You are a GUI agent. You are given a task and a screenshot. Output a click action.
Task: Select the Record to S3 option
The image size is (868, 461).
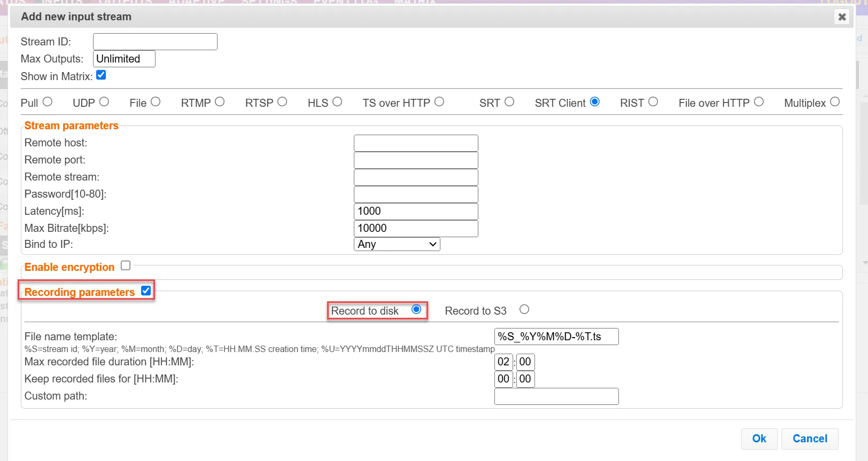[524, 309]
